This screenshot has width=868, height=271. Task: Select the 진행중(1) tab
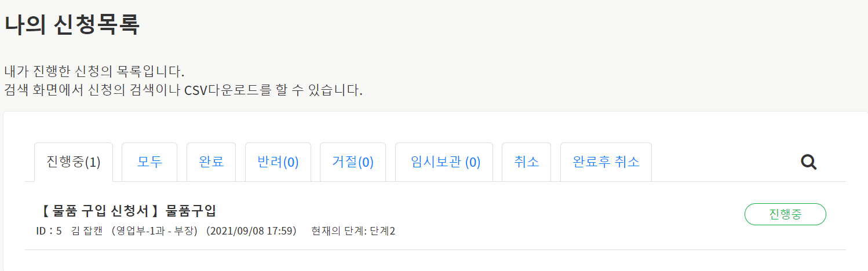point(74,162)
